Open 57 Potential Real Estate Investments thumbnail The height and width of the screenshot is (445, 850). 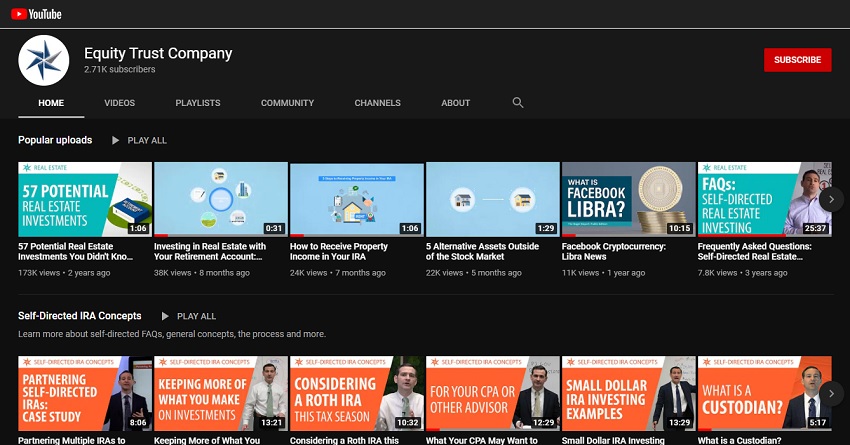(85, 199)
